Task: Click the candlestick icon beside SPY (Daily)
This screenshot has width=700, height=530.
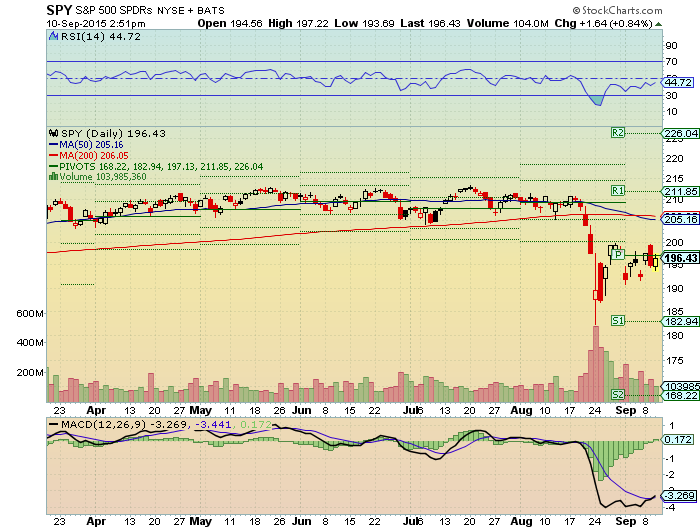Action: (x=54, y=133)
